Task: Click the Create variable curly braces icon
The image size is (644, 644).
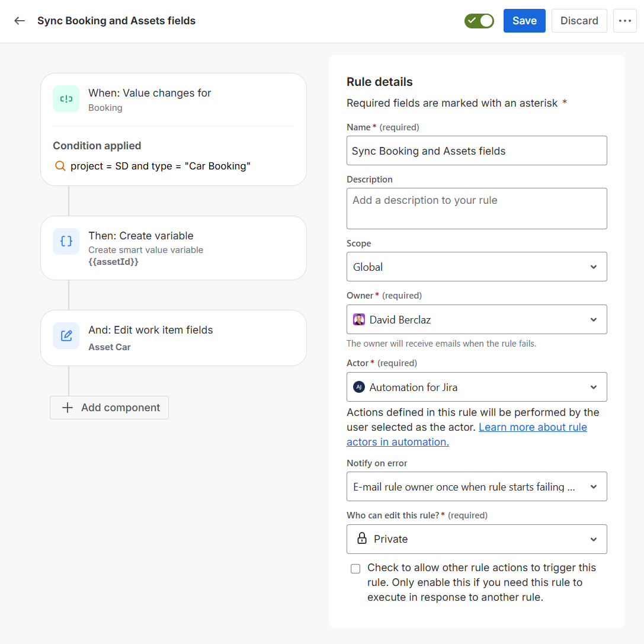Action: (x=66, y=241)
